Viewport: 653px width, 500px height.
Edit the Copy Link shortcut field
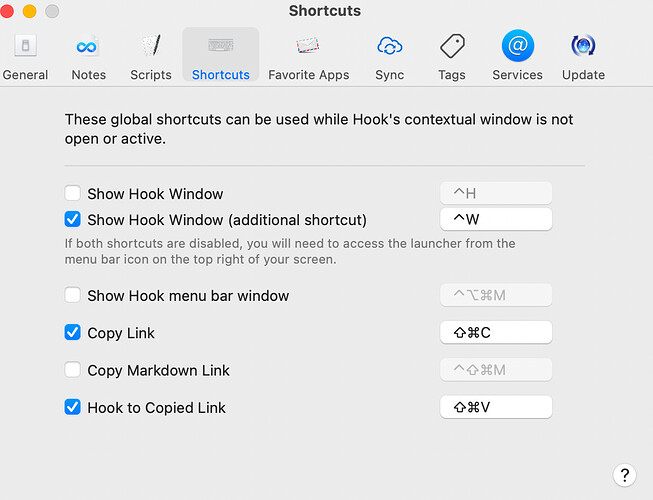496,332
